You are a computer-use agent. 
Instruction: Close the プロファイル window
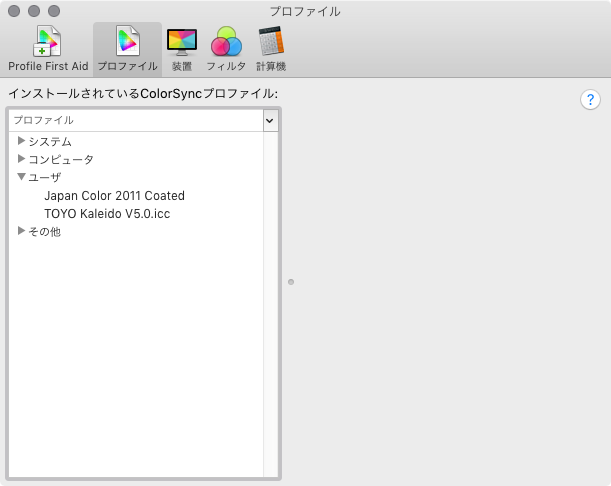(x=14, y=11)
